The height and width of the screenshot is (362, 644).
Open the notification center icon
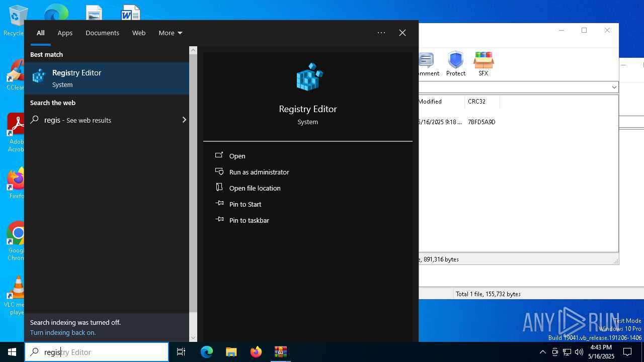click(627, 352)
